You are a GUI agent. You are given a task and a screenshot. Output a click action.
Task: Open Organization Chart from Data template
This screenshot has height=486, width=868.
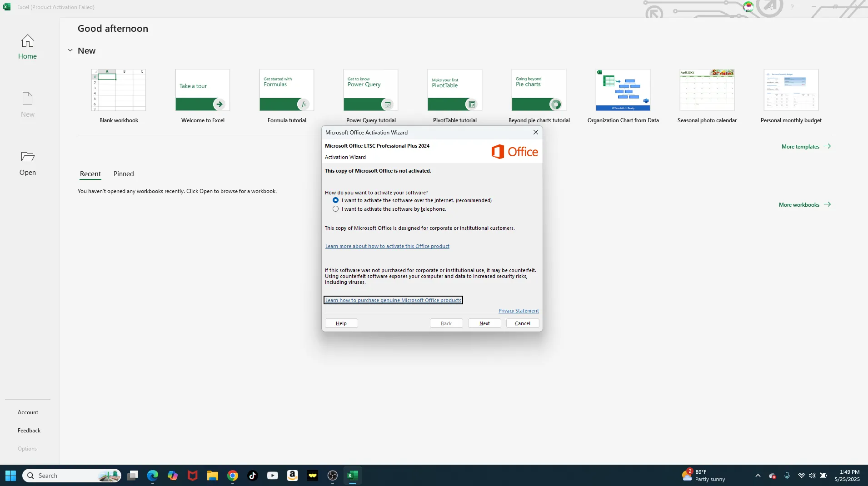click(623, 96)
